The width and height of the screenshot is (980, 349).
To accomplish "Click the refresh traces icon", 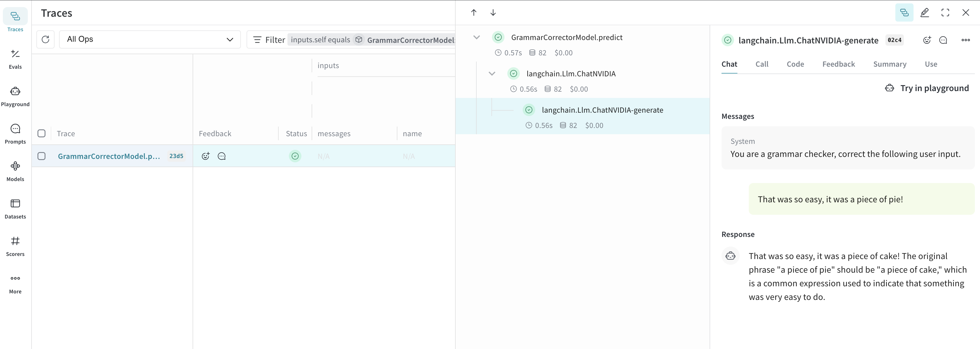I will point(45,39).
